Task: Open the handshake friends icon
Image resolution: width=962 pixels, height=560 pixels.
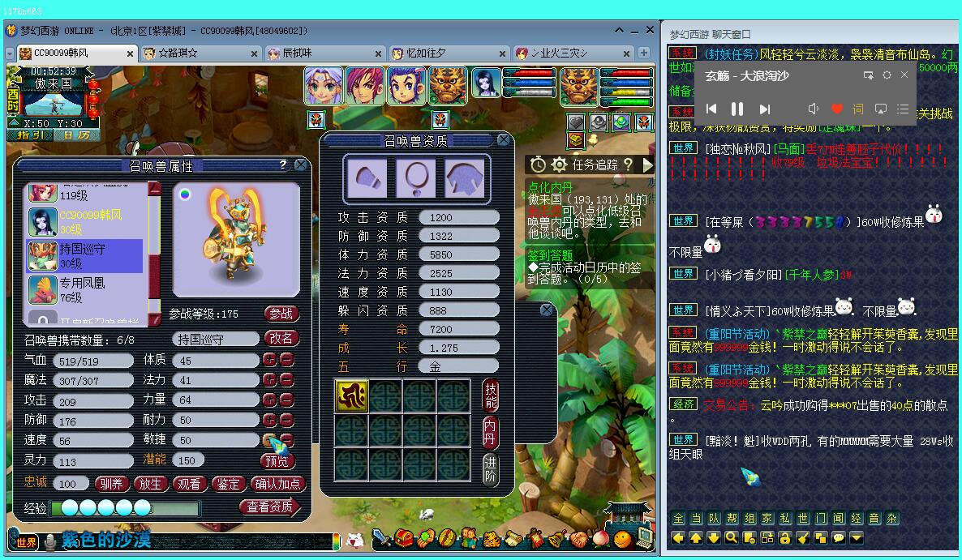Action: (578, 539)
